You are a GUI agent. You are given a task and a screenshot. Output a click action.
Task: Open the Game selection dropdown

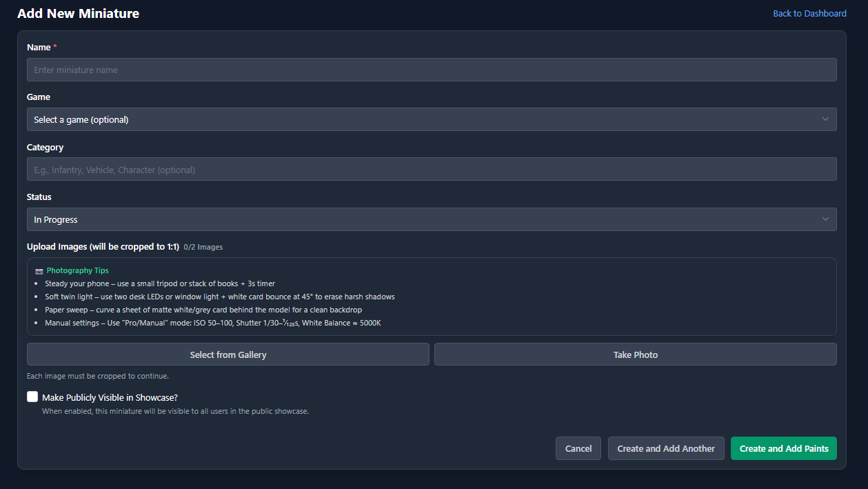[x=432, y=119]
